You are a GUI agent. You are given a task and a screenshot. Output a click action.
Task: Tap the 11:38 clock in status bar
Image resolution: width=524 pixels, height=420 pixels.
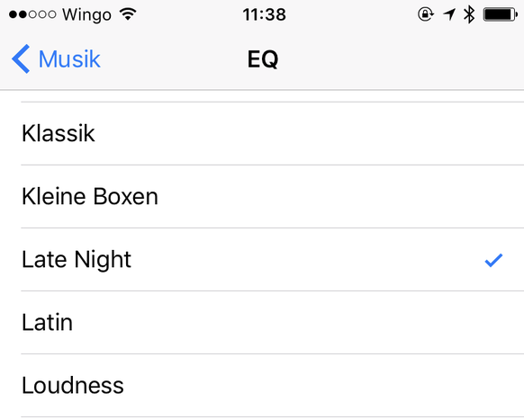(265, 14)
